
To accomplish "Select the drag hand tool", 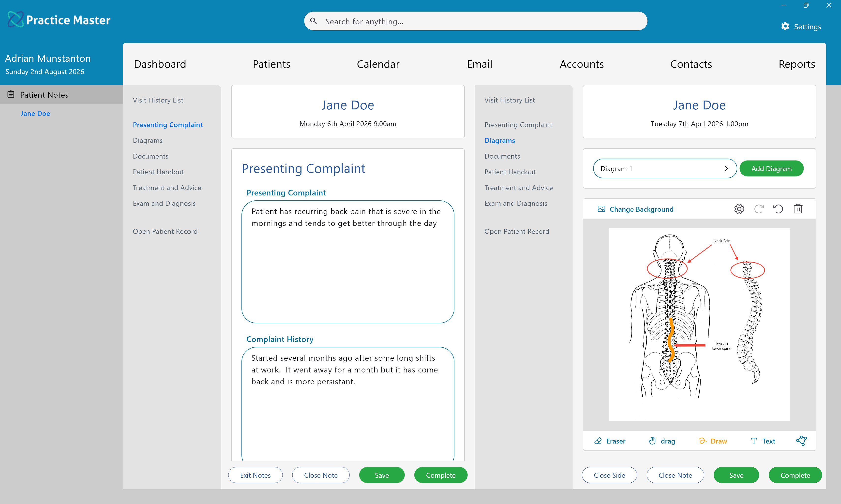I will (662, 441).
